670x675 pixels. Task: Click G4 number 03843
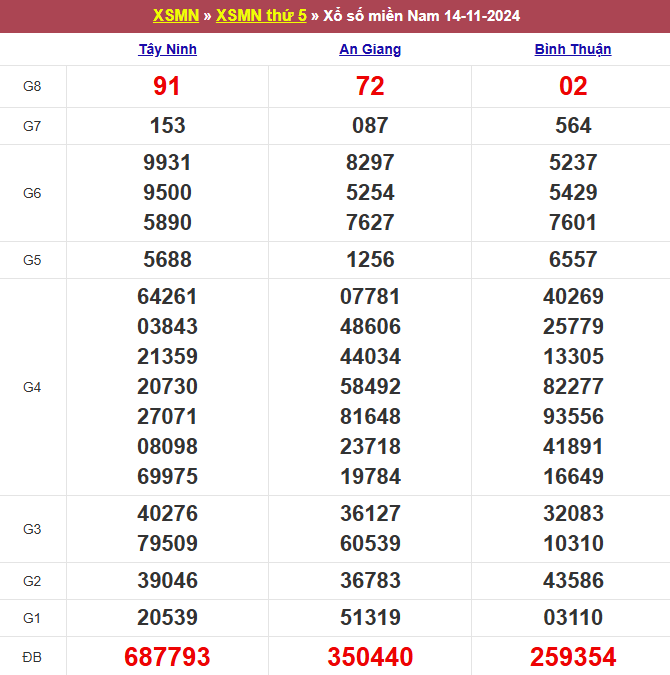click(x=167, y=326)
